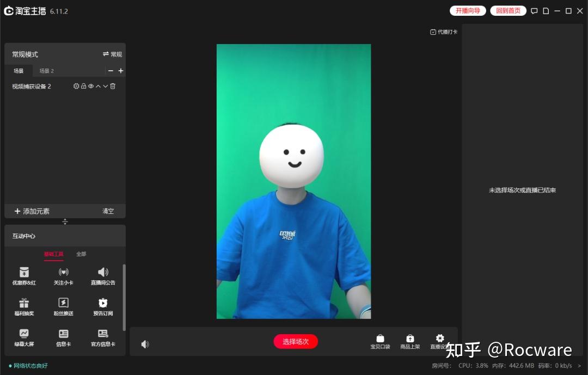
Task: Click the 码率: 0 kb/s readout
Action: (x=555, y=366)
